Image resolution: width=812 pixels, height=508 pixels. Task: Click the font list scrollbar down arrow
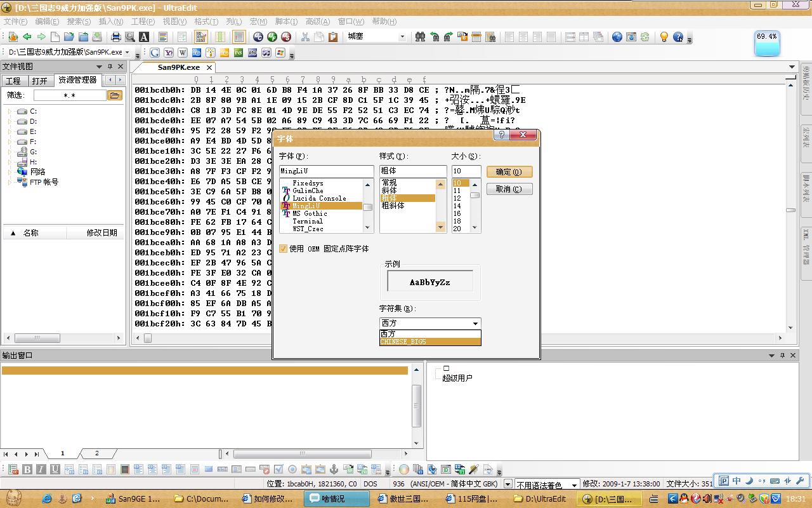click(367, 227)
